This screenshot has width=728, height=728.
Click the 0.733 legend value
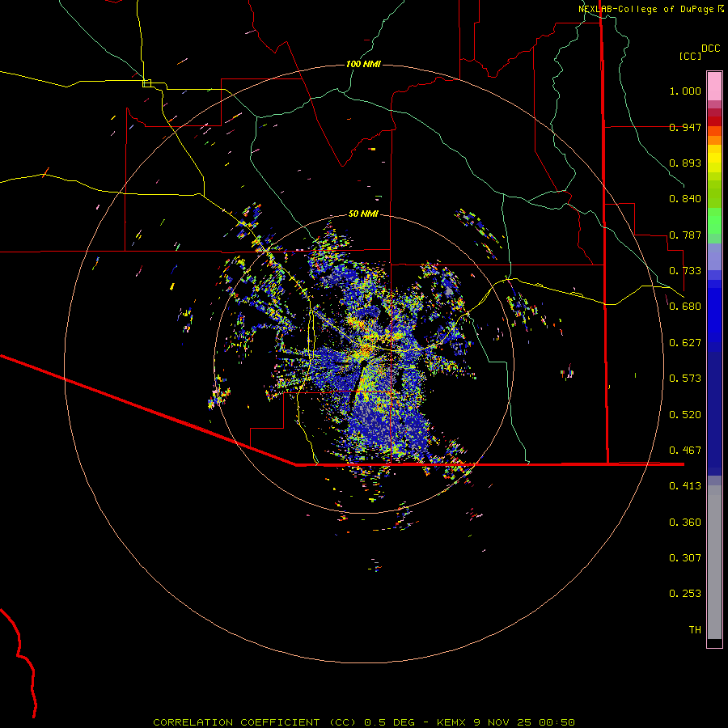[685, 271]
